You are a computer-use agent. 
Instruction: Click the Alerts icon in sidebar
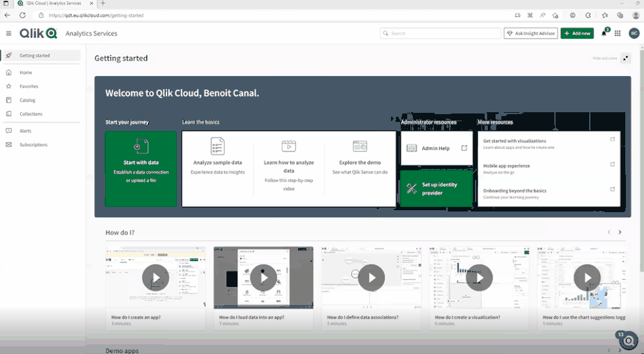8,131
